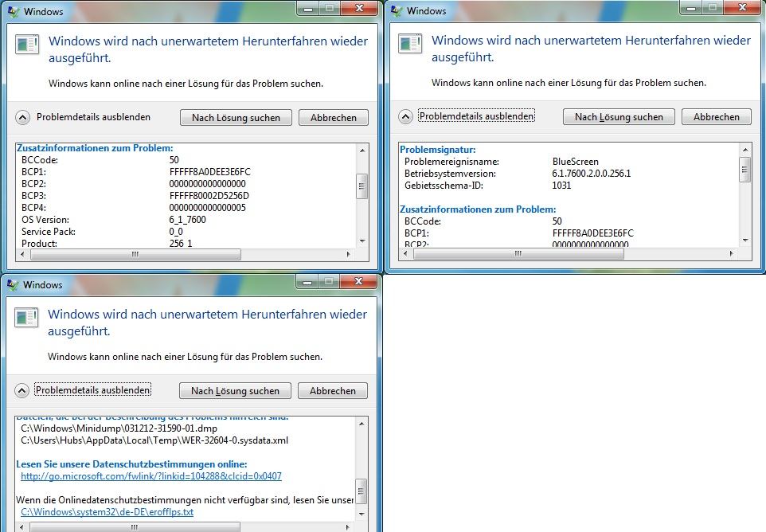The image size is (766, 532).
Task: Select the 'OS Version' value 6_1_7600
Action: coord(188,220)
